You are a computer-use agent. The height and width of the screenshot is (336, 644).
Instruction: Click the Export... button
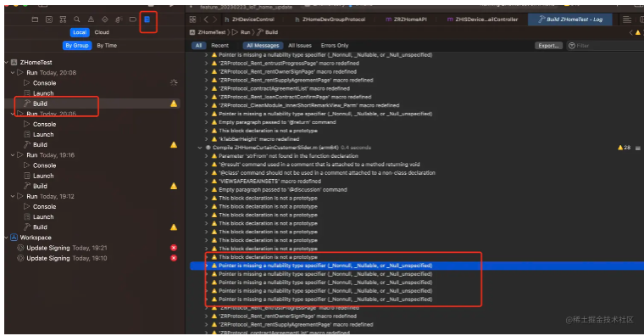pos(548,45)
